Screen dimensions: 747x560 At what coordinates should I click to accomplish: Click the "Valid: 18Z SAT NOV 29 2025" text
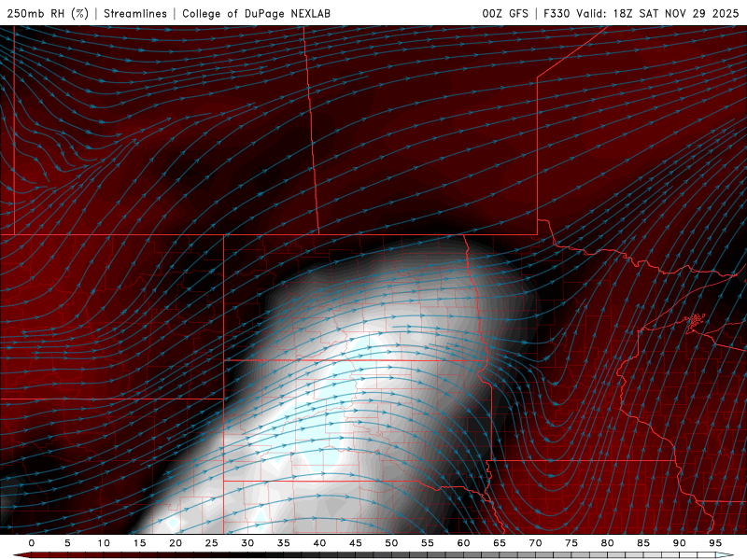657,13
